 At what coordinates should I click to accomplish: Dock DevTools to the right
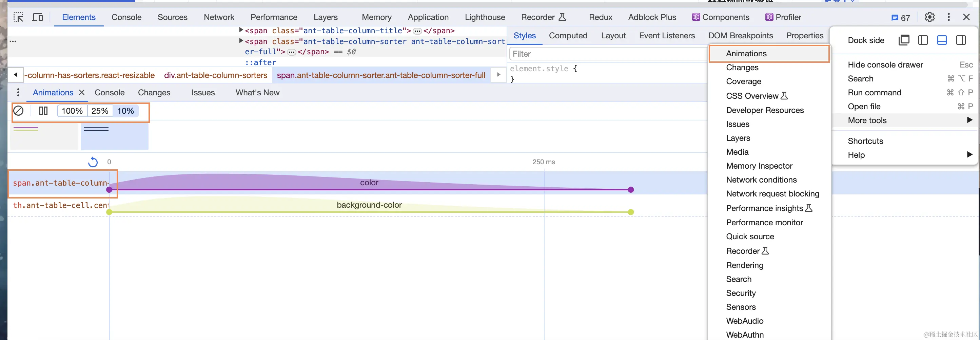pyautogui.click(x=961, y=40)
